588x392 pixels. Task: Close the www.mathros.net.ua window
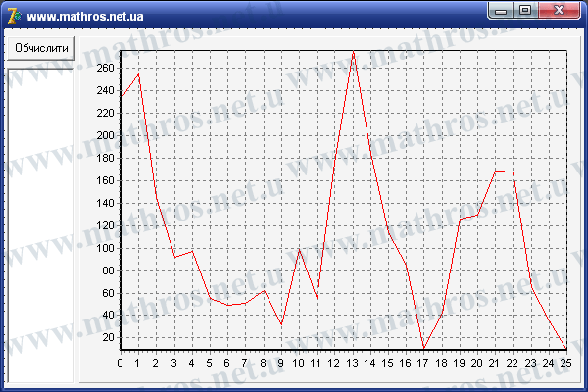(560, 11)
